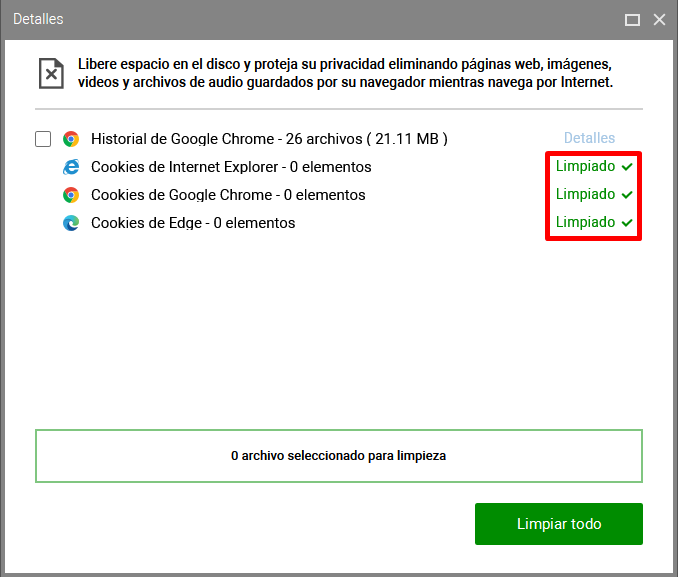
Task: Click the 'Libere espacio en el disco' description text
Action: [x=345, y=73]
